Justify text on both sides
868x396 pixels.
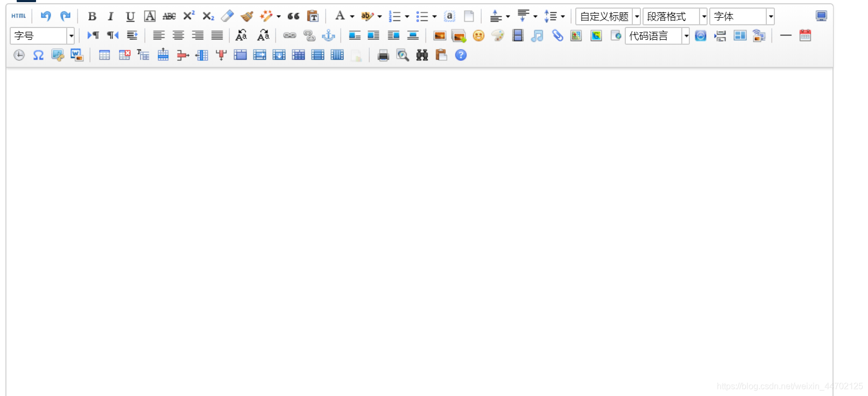point(217,36)
